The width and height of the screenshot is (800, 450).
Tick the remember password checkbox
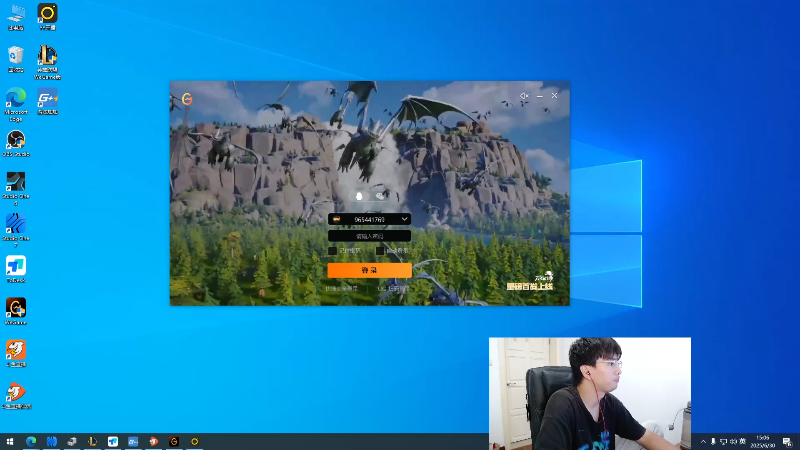pyautogui.click(x=333, y=251)
